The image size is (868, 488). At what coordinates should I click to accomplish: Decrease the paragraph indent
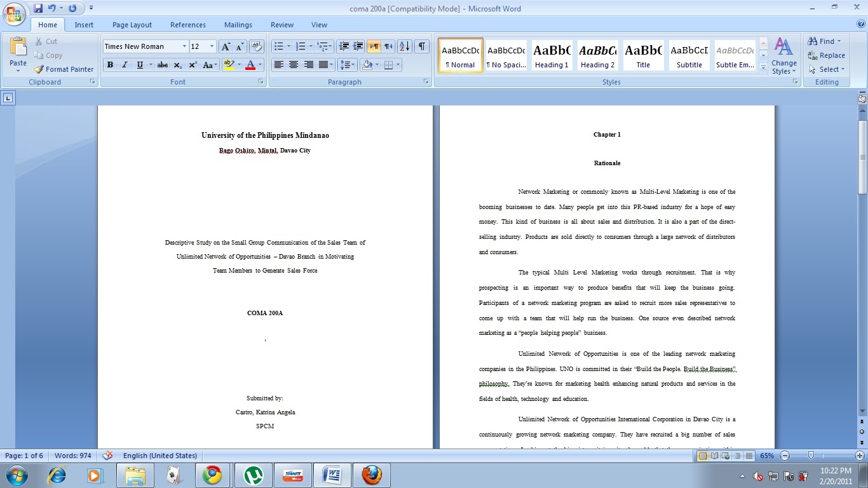pos(344,46)
